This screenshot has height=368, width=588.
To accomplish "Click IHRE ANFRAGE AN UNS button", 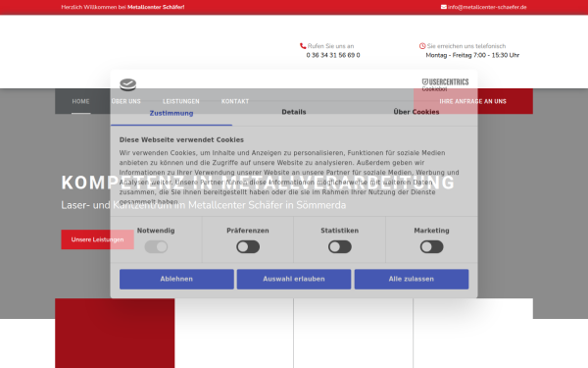I will 473,101.
